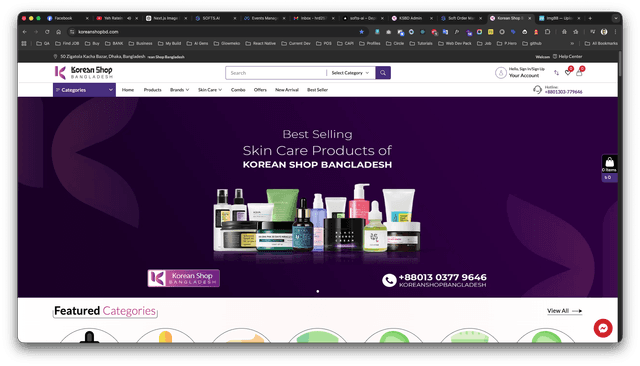Open the Find JOB bookmark folder

pyautogui.click(x=67, y=43)
